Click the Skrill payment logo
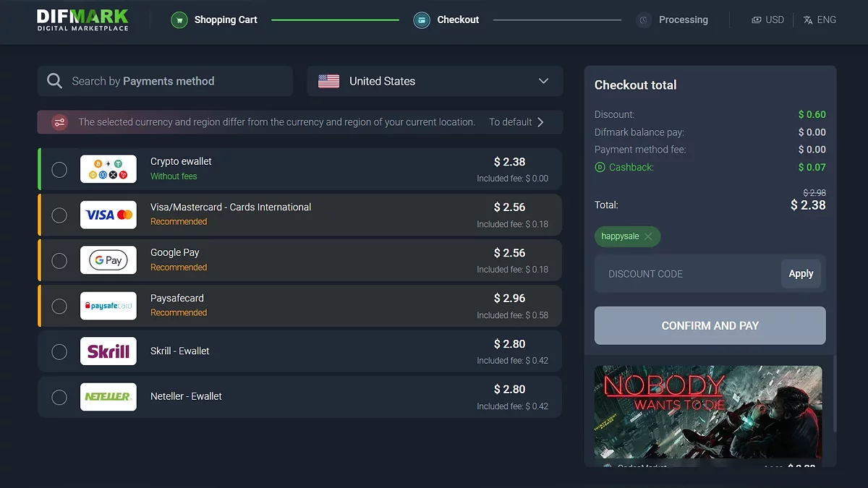868x488 pixels. (109, 351)
